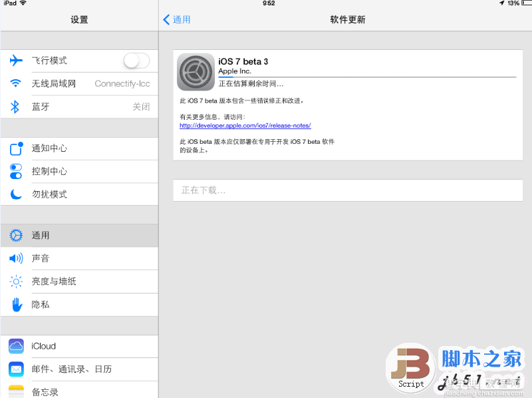Open 声音 Sounds settings
The height and width of the screenshot is (398, 532).
(79, 258)
